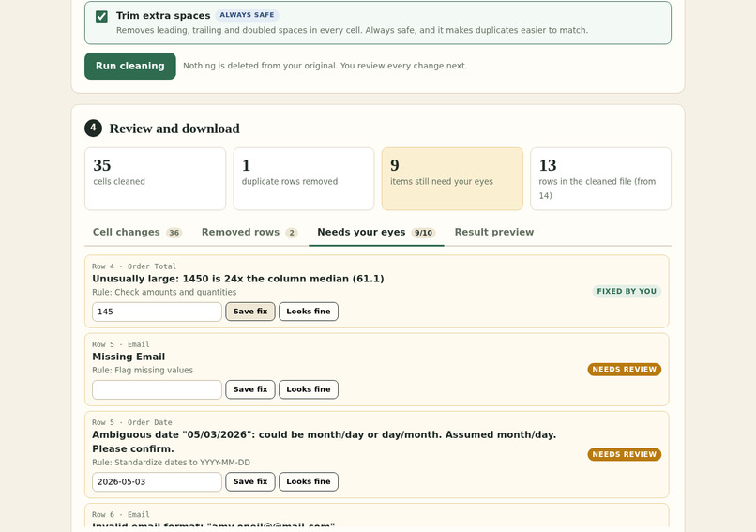Select the Needs your eyes tab
This screenshot has width=756, height=532.
[376, 233]
